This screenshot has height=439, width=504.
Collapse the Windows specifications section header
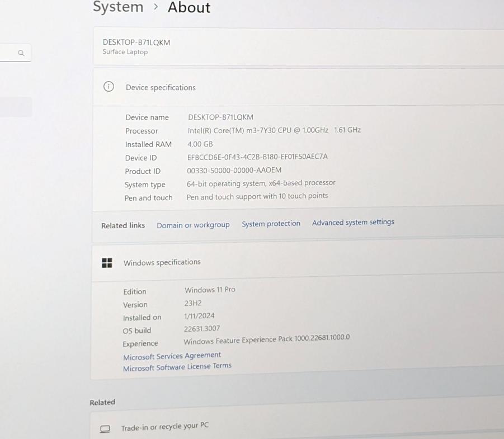coord(298,262)
